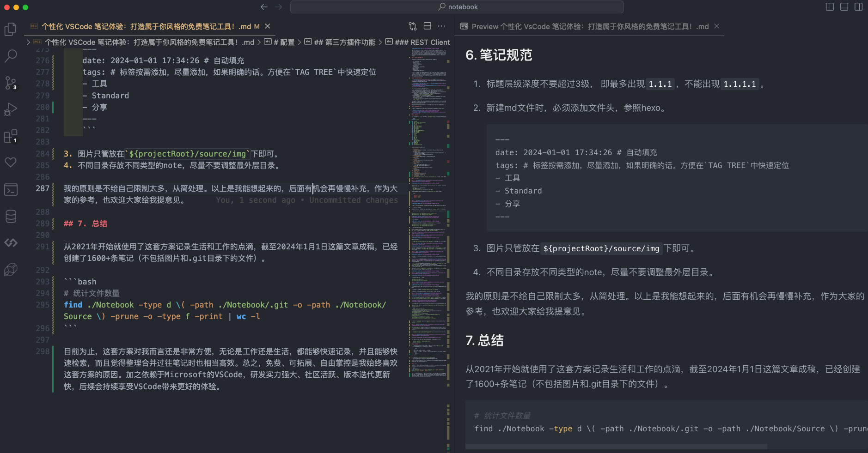Open the Search view
Image resolution: width=868 pixels, height=453 pixels.
11,56
